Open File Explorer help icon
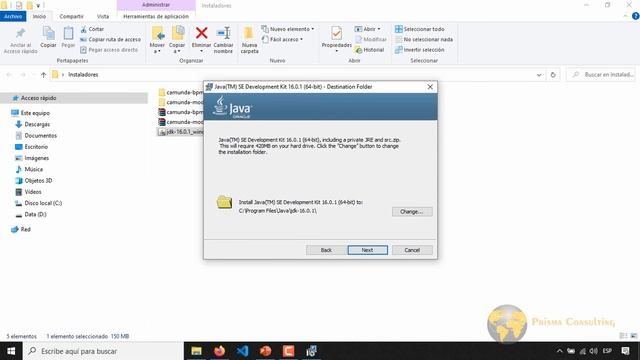This screenshot has height=360, width=640. click(635, 16)
